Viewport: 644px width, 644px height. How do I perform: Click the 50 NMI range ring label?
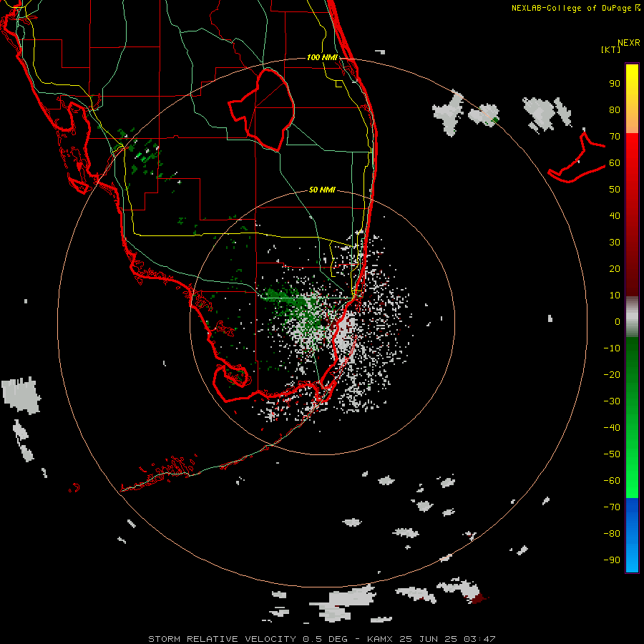click(x=322, y=190)
